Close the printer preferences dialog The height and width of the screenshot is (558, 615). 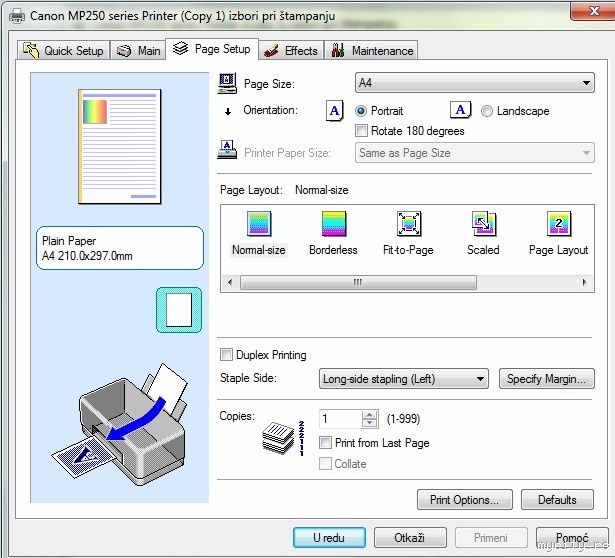click(593, 10)
